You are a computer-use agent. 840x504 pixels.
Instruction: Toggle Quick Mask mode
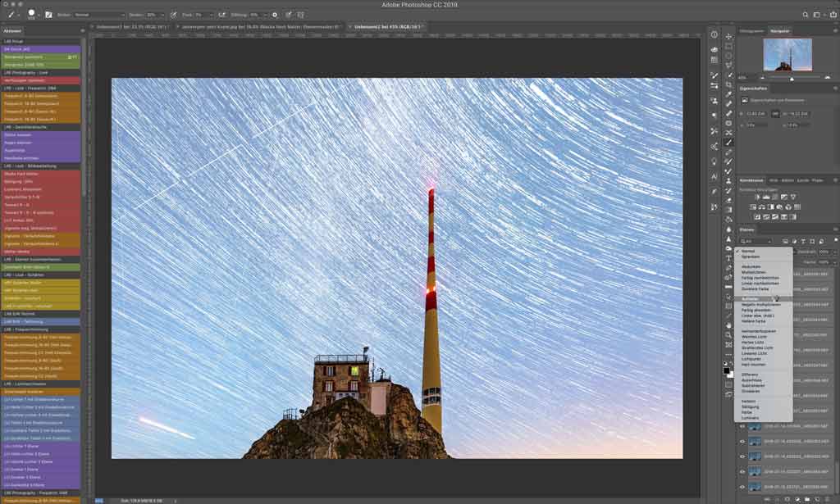pos(728,384)
